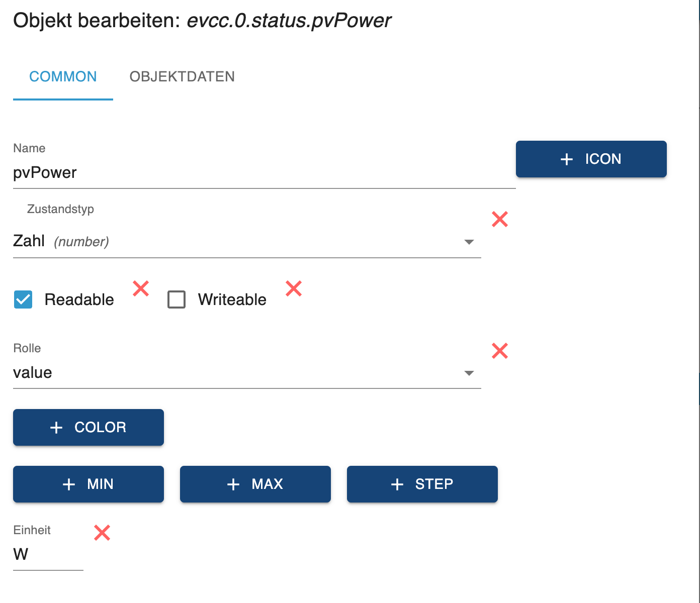Remove Zustandstyp with its red X
Image resolution: width=700 pixels, height=603 pixels.
click(x=500, y=219)
